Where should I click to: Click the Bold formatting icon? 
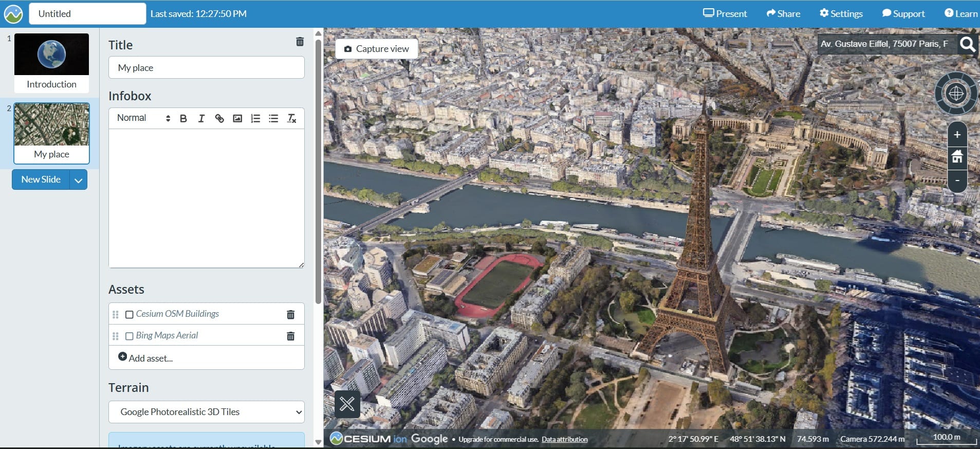click(x=183, y=119)
